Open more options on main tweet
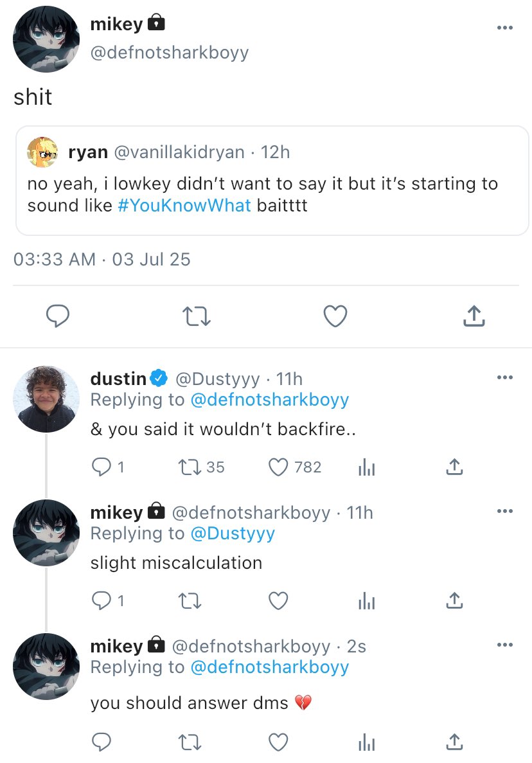The height and width of the screenshot is (763, 532). [505, 28]
